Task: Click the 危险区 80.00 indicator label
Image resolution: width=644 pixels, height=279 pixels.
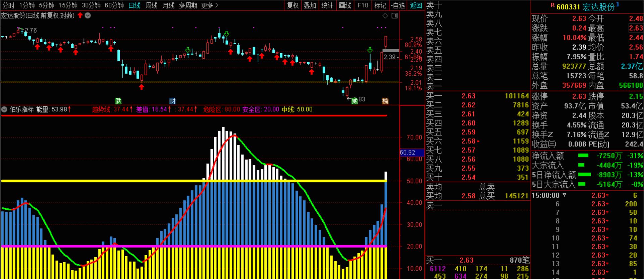Action: [222, 109]
